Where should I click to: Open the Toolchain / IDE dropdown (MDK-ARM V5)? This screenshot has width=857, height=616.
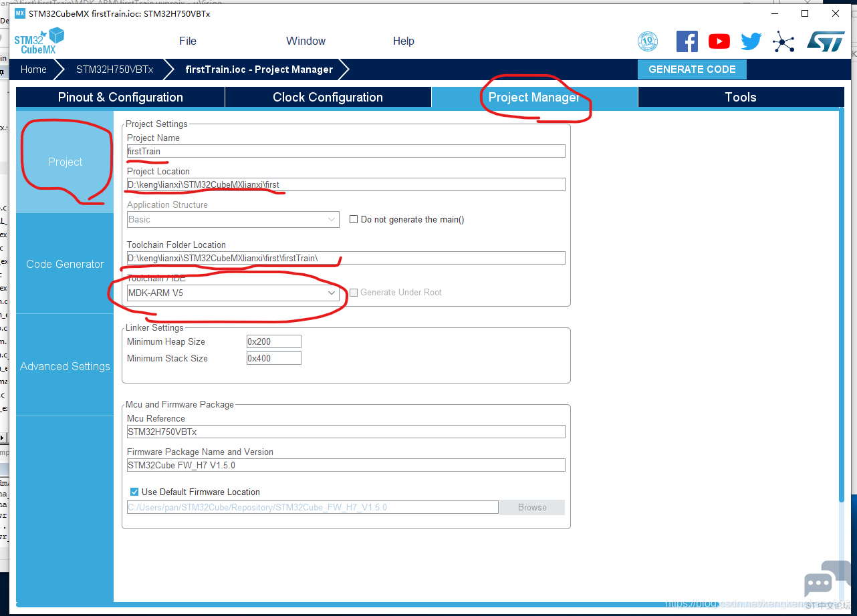pos(233,293)
